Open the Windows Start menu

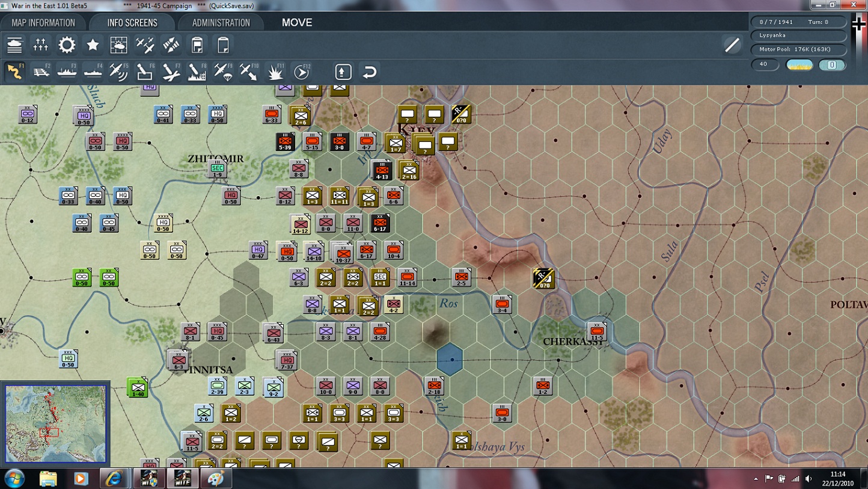pyautogui.click(x=14, y=479)
